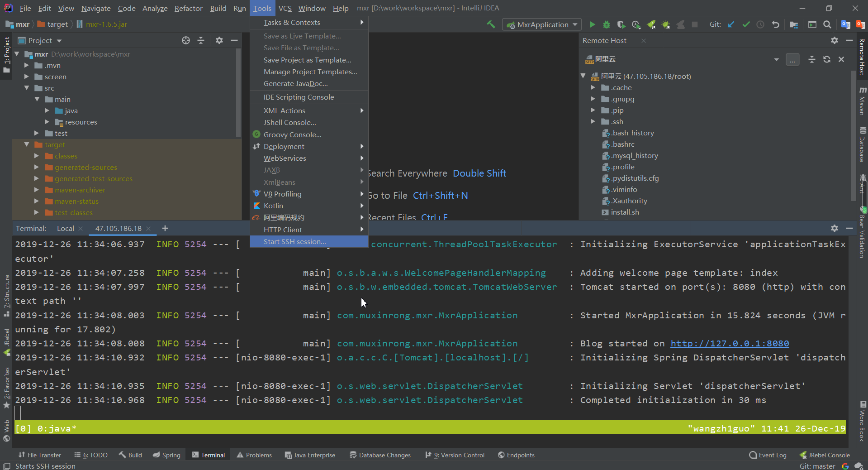Expand the .mvn folder
This screenshot has width=868, height=470.
[27, 65]
